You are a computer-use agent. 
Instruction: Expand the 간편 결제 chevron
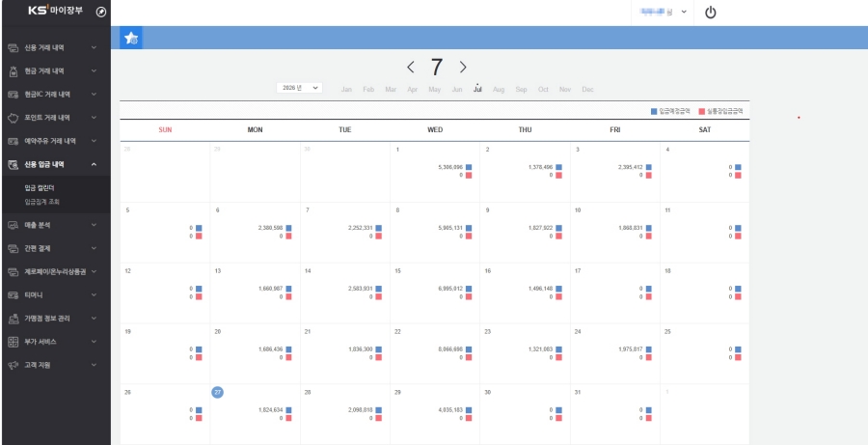coord(95,248)
